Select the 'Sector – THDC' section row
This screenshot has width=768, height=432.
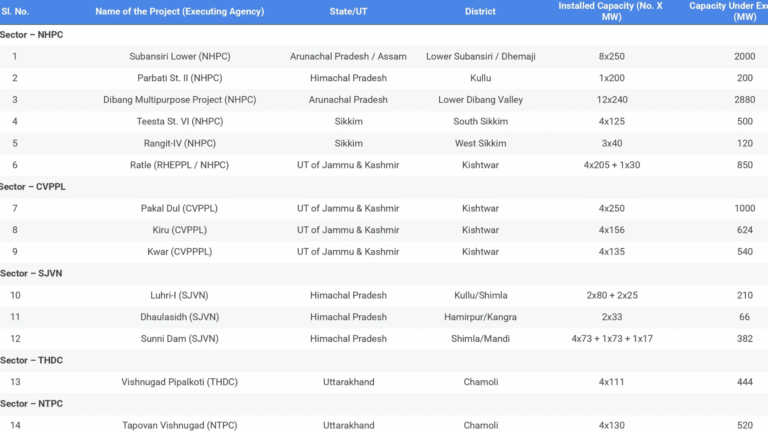click(384, 360)
